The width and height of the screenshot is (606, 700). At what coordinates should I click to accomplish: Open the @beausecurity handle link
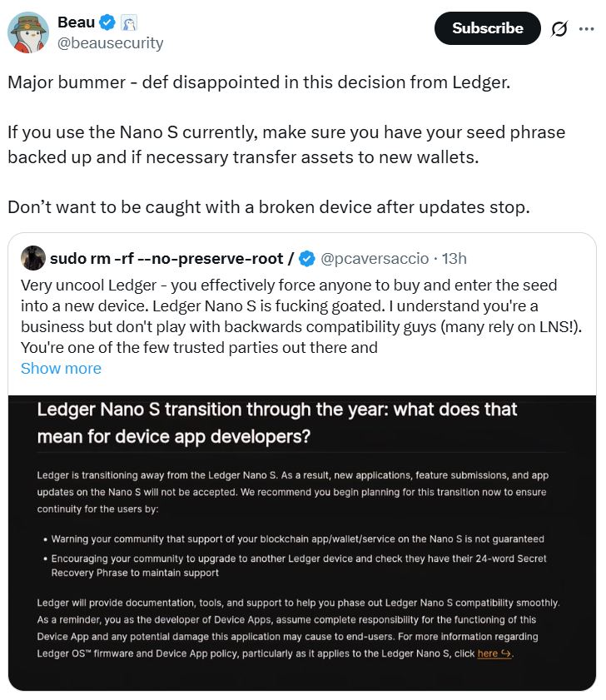(110, 42)
